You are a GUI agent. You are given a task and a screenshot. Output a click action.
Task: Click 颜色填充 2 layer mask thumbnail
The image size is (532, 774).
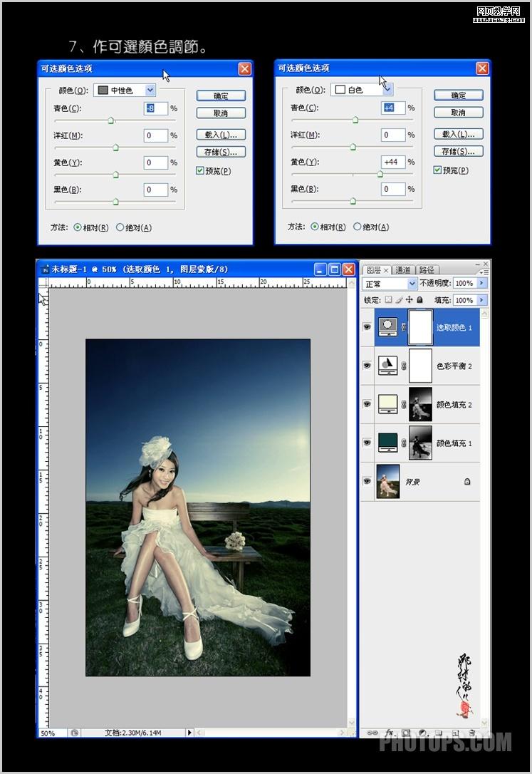[421, 404]
